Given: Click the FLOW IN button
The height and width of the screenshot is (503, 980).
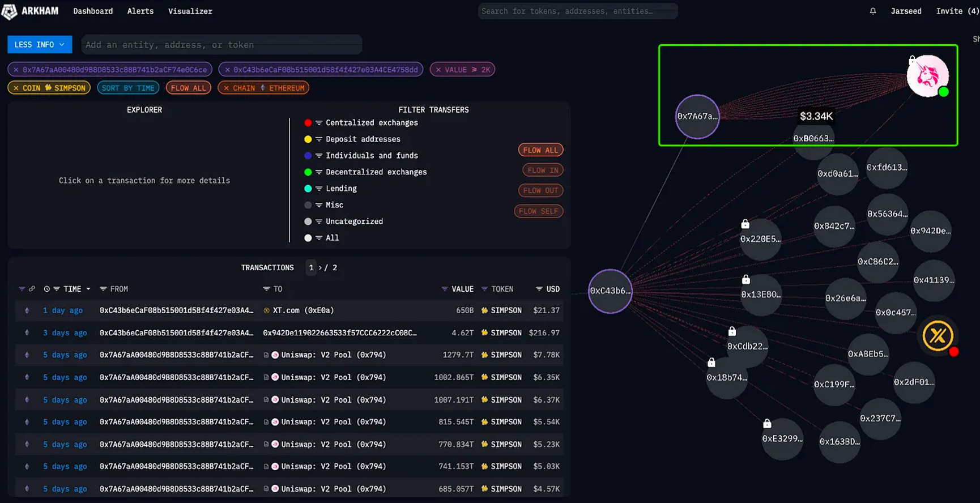Looking at the screenshot, I should pos(543,170).
